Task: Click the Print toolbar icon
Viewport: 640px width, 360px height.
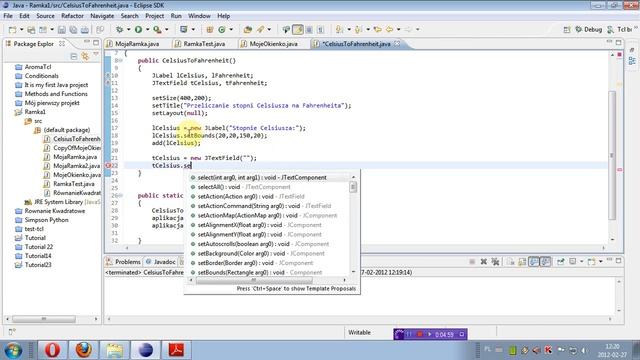Action: click(84, 30)
